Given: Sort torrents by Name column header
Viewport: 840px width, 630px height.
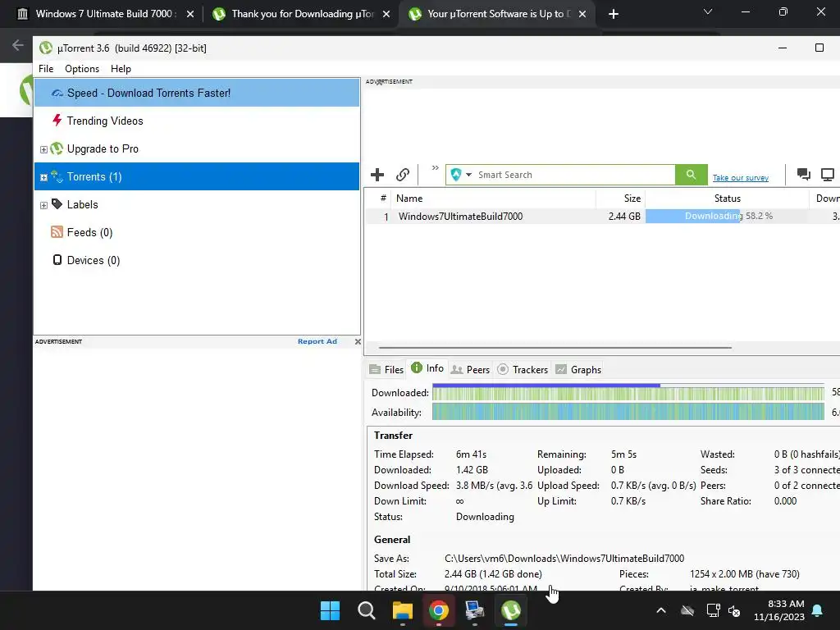Looking at the screenshot, I should click(x=493, y=199).
